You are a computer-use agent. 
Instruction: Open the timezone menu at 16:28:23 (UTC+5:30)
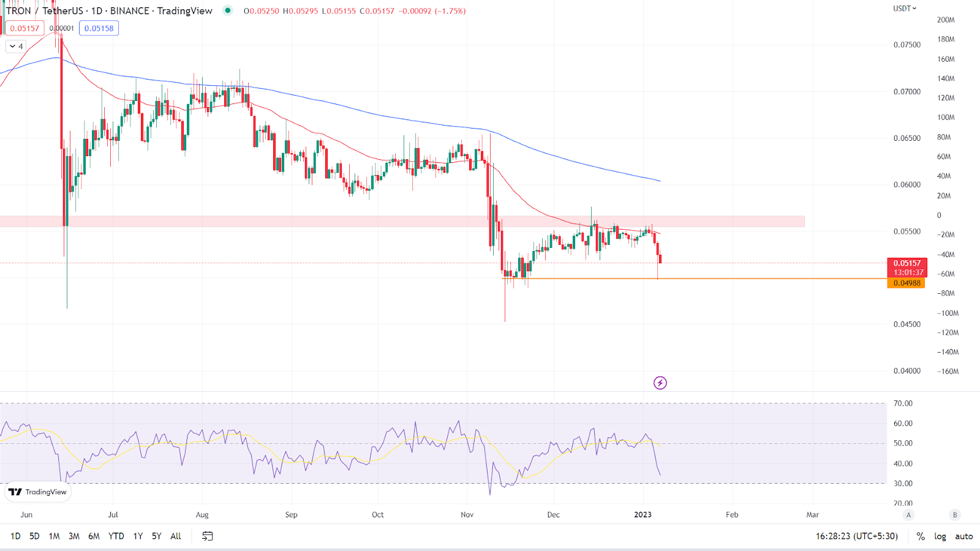[857, 536]
